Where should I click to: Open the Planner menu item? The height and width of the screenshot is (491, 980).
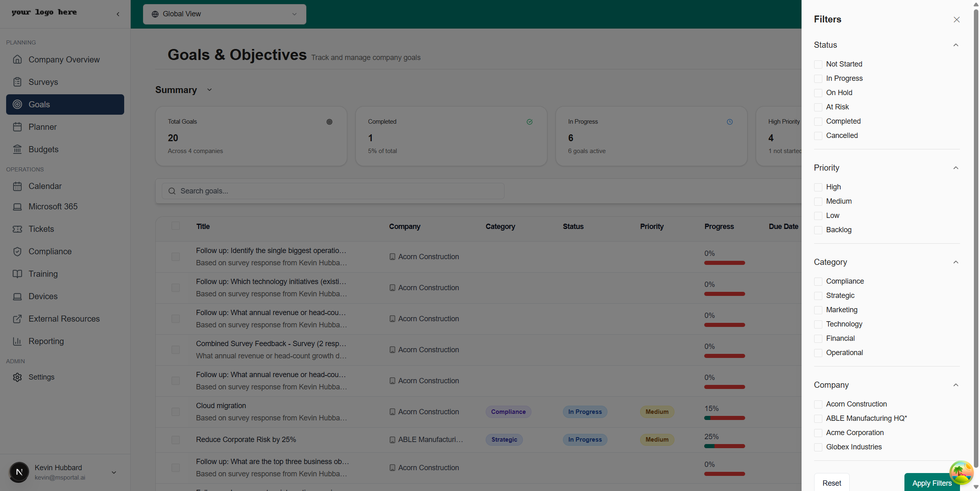[x=42, y=127]
